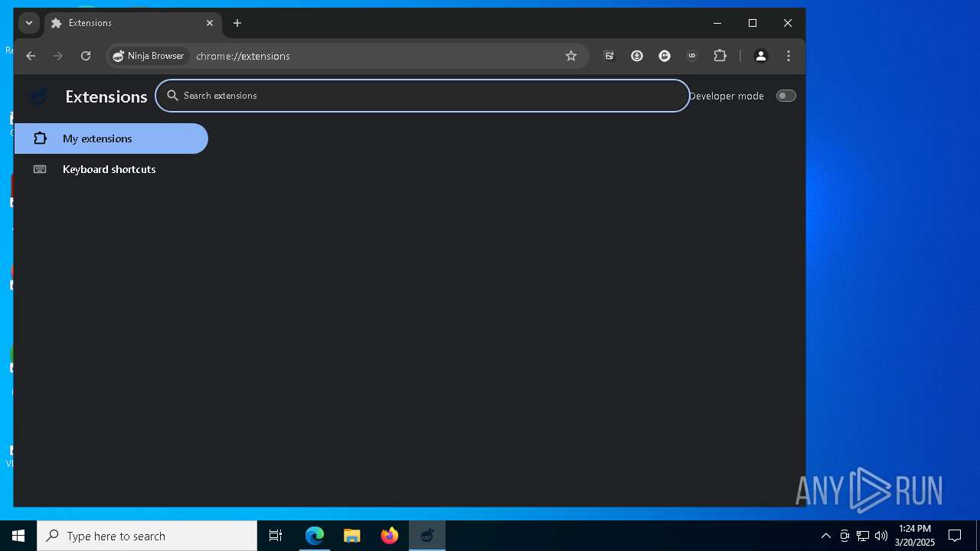This screenshot has height=551, width=980.
Task: Go back to the previous page
Action: [31, 56]
